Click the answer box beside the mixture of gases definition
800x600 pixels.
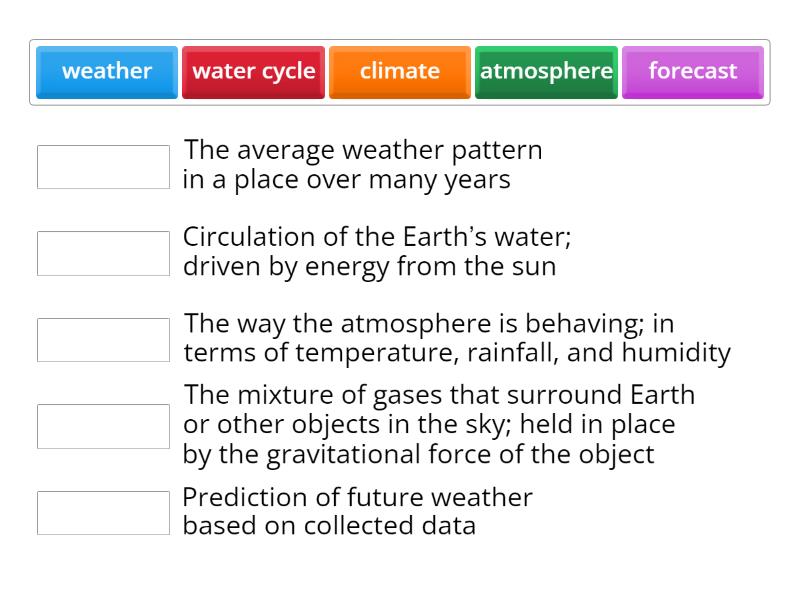click(101, 424)
